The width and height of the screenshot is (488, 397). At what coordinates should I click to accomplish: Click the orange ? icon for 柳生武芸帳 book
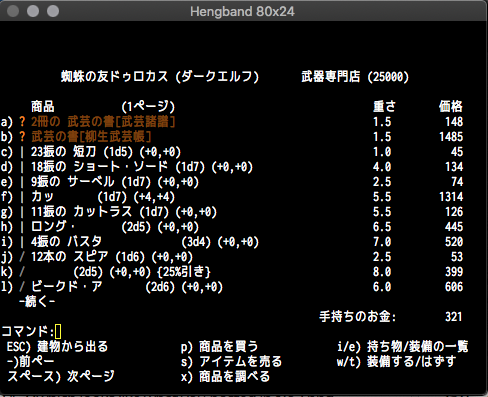pos(22,137)
